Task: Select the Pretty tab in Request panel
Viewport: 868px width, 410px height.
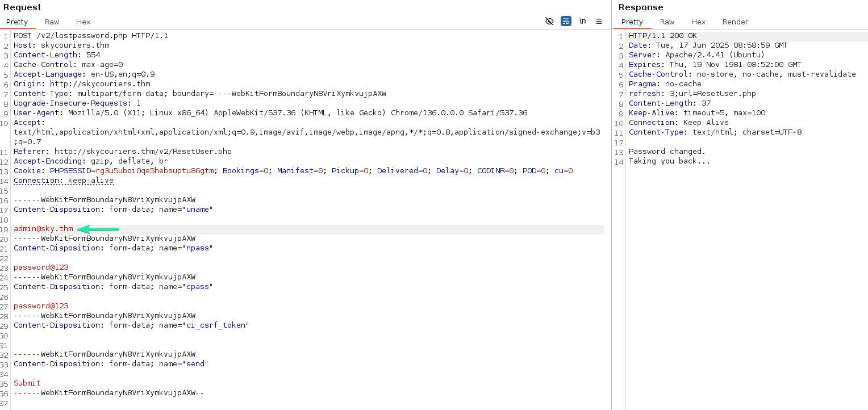Action: click(17, 22)
